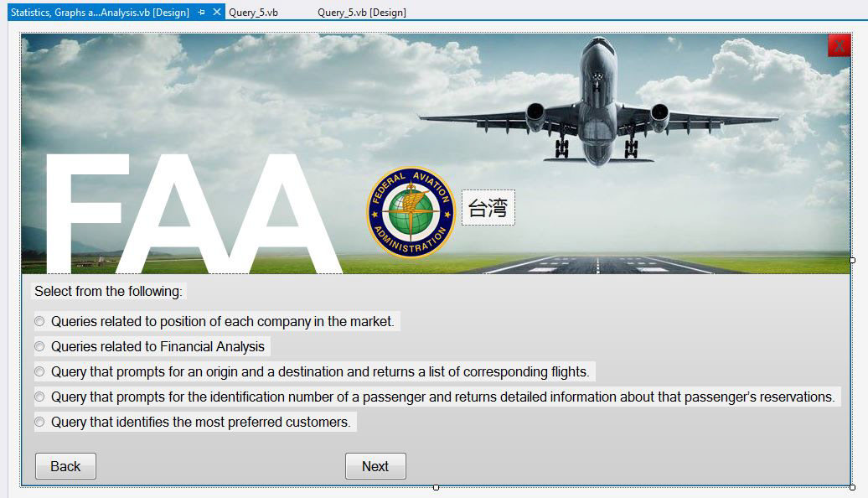Pin the Statistics, Graphs Analysis design tab
Screen dimensions: 868x498
pyautogui.click(x=202, y=13)
